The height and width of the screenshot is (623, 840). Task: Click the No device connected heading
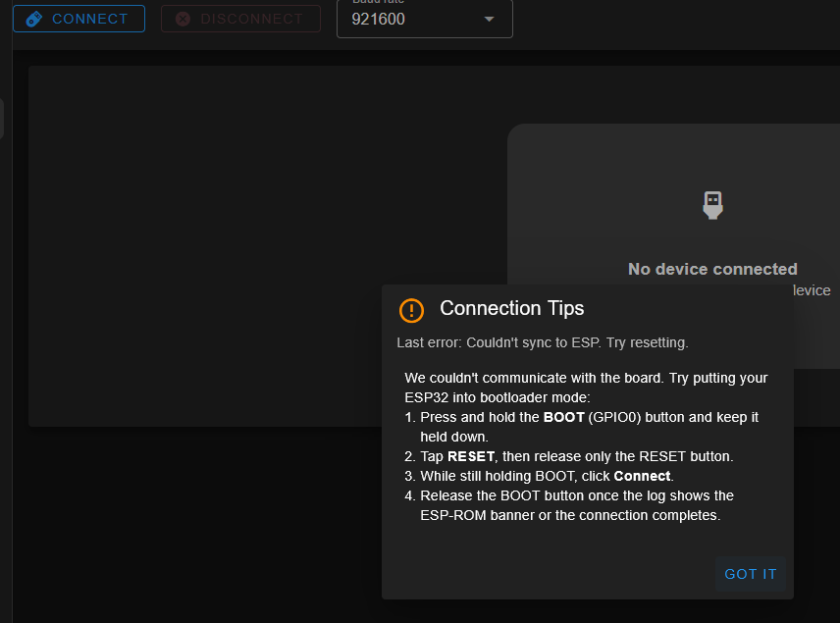tap(712, 269)
